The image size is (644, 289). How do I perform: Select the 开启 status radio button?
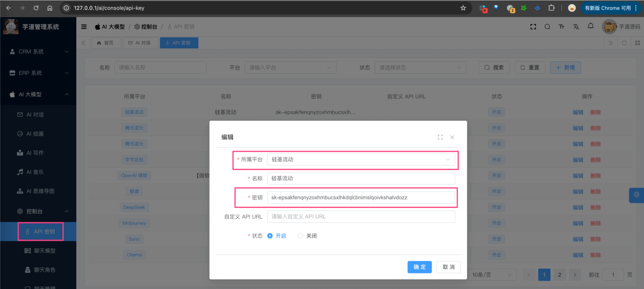pos(270,236)
